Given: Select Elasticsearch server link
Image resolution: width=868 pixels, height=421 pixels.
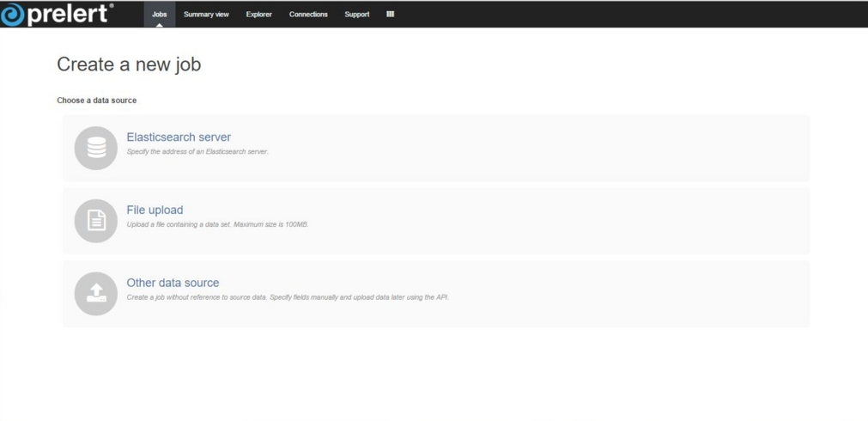Looking at the screenshot, I should (x=179, y=137).
